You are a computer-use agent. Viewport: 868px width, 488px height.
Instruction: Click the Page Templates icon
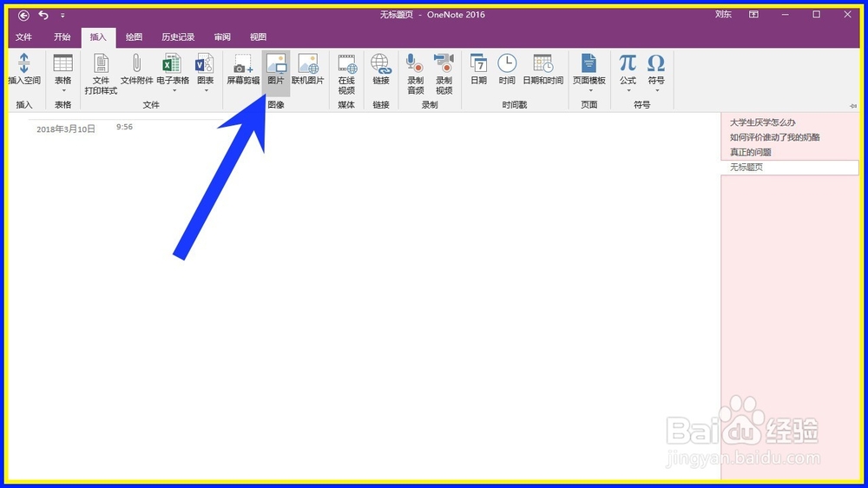coord(589,63)
